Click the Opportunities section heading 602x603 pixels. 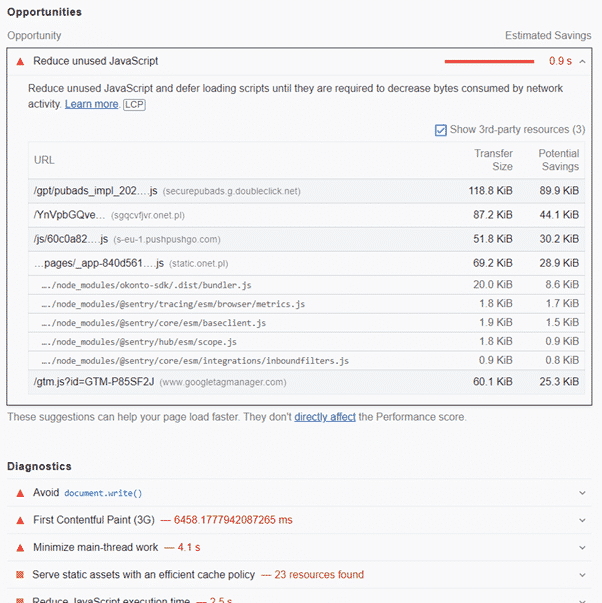(x=45, y=12)
